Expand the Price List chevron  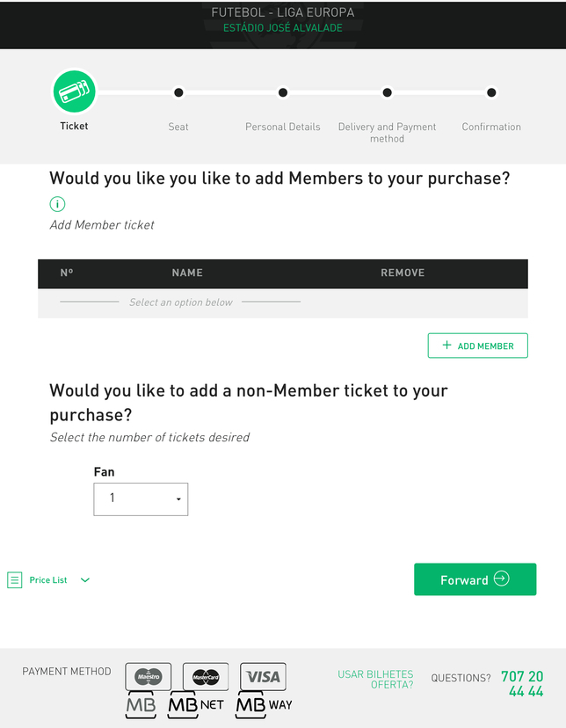[85, 580]
